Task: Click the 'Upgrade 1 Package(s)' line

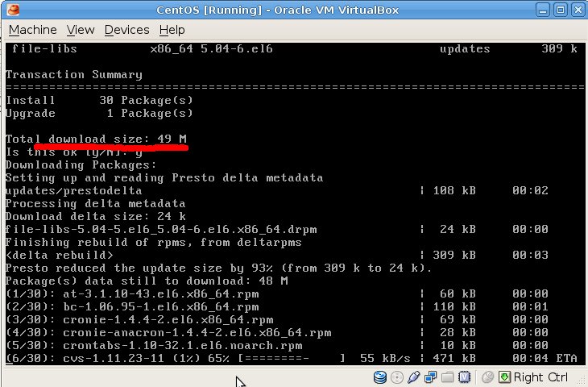Action: tap(99, 113)
